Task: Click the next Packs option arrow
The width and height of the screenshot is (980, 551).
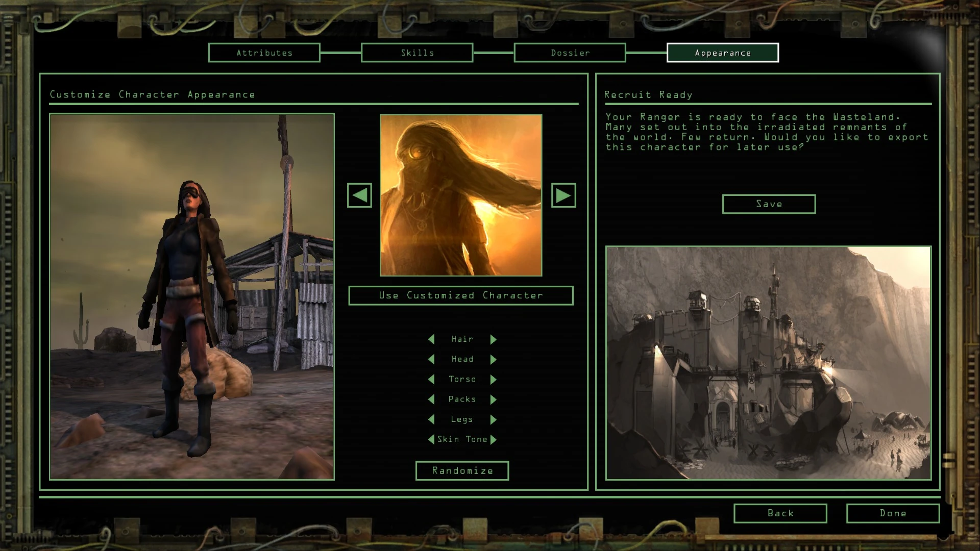Action: pos(493,399)
